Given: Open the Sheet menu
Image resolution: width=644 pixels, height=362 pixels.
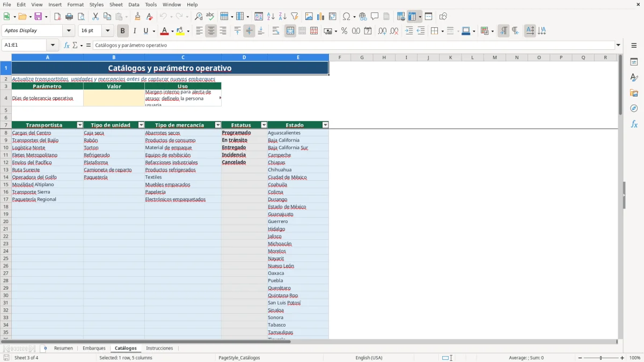Looking at the screenshot, I should [x=116, y=4].
